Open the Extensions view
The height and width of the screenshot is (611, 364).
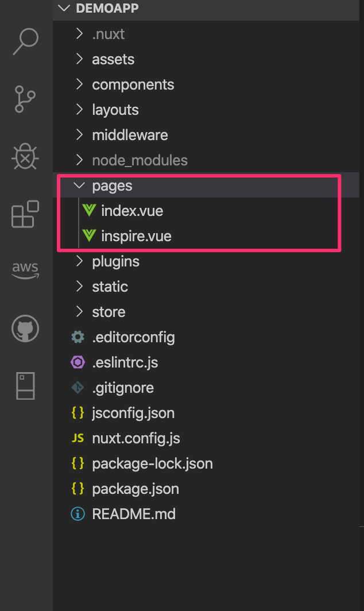25,214
